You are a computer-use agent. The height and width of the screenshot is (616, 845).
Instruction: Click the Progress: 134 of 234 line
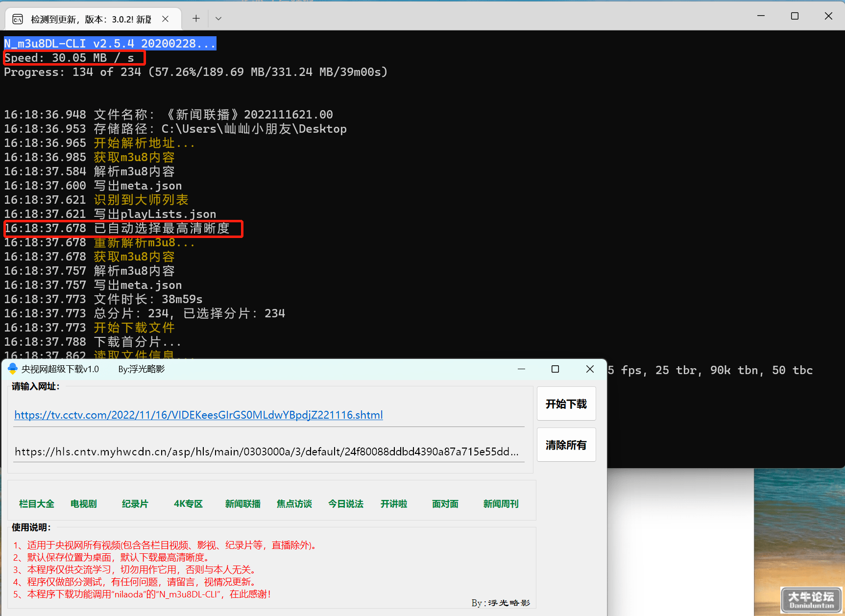(x=196, y=72)
